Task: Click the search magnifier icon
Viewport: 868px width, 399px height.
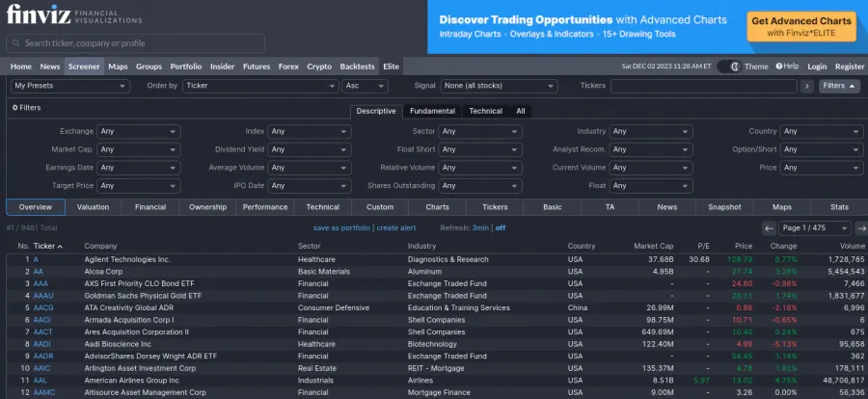Action: tap(15, 43)
